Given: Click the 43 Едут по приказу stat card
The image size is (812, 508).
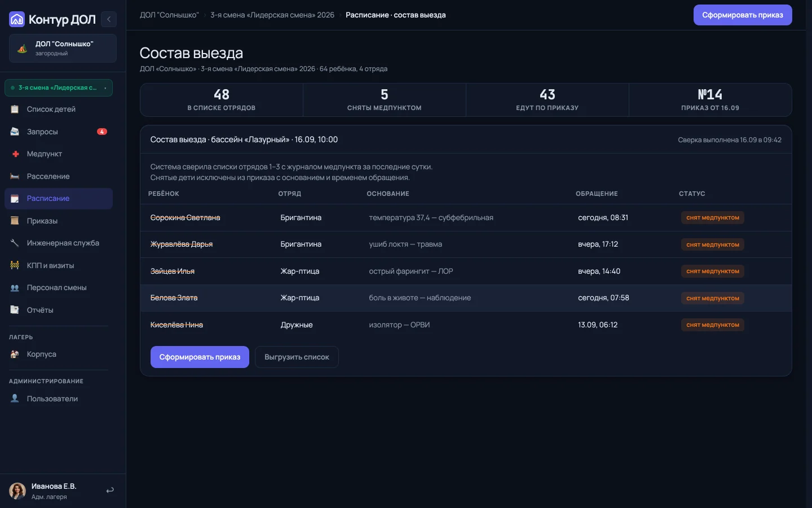Looking at the screenshot, I should coord(548,100).
